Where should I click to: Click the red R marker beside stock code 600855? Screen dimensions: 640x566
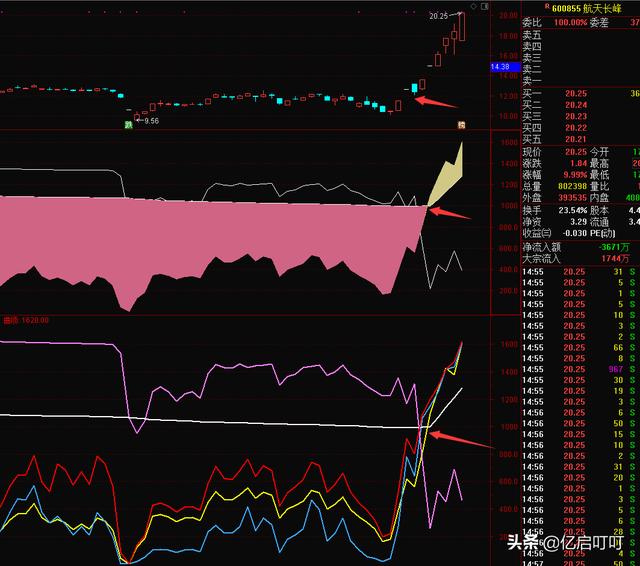[x=547, y=7]
